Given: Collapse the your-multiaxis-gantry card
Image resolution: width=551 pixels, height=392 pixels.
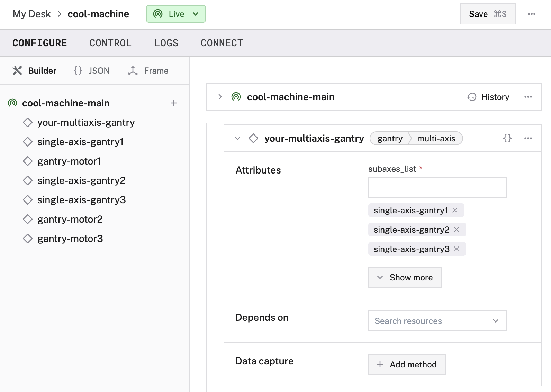Looking at the screenshot, I should [x=237, y=138].
